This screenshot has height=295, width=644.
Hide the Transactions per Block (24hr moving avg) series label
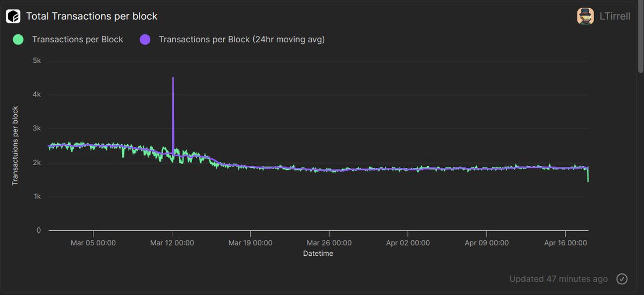tap(242, 39)
